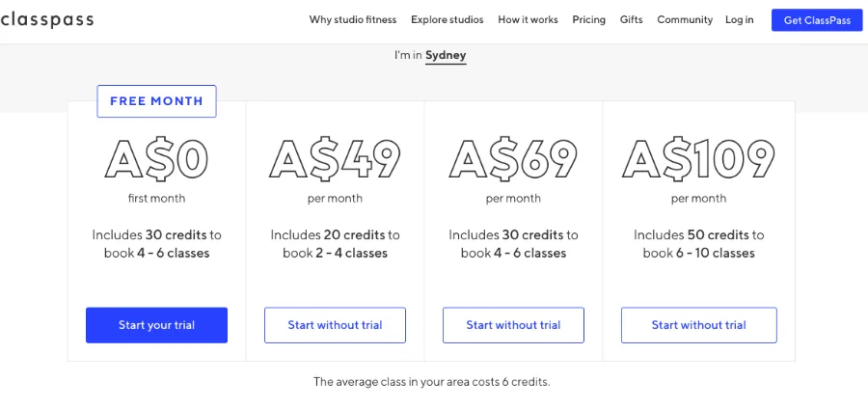The height and width of the screenshot is (408, 868).
Task: Change the Sydney city selector
Action: click(x=446, y=56)
